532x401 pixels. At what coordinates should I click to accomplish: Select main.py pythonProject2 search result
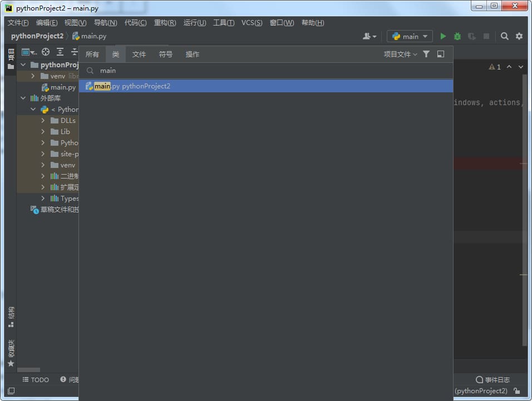pos(266,86)
